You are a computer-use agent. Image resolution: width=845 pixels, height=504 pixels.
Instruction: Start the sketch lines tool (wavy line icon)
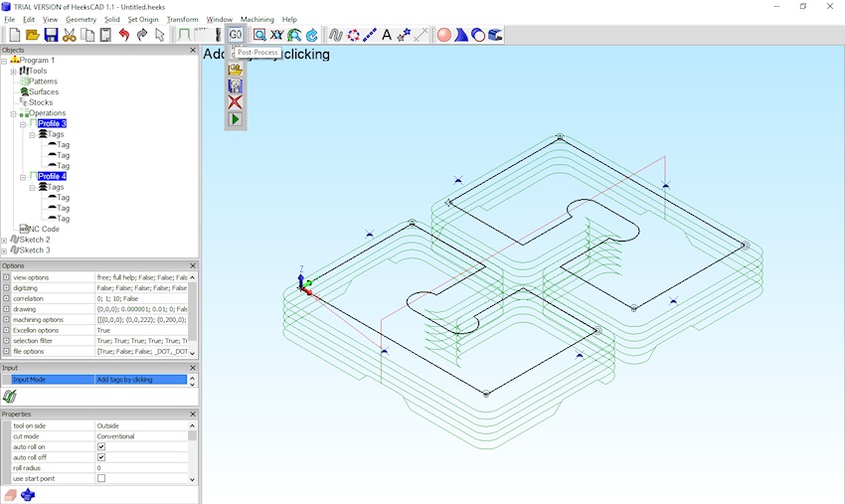pos(336,35)
